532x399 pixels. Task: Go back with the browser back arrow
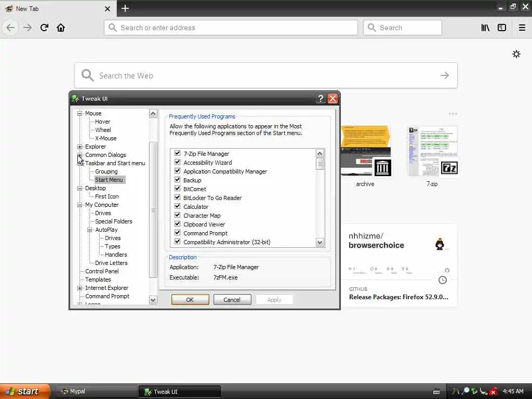point(10,28)
